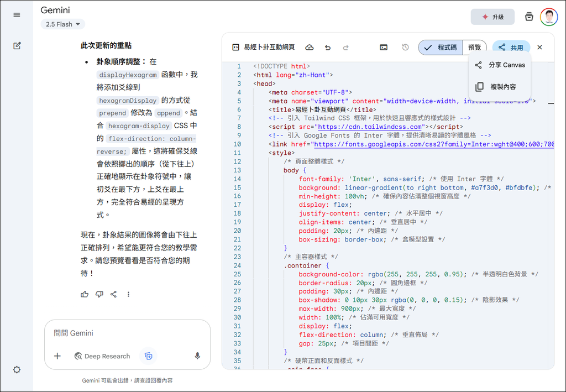The width and height of the screenshot is (566, 392).
Task: Click the canvas code icon beside 易經卜卦互動網頁
Action: [235, 48]
